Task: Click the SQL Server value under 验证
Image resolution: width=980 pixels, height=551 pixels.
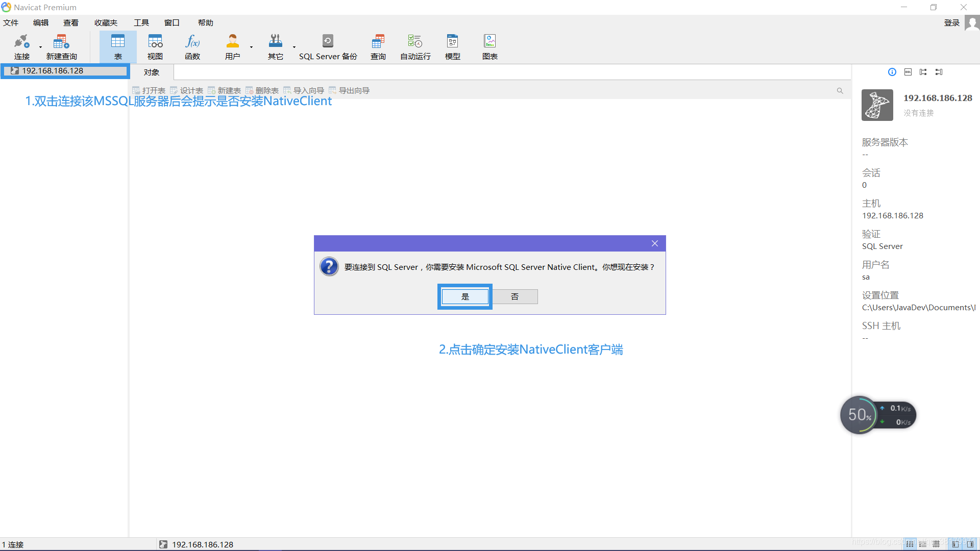Action: 883,246
